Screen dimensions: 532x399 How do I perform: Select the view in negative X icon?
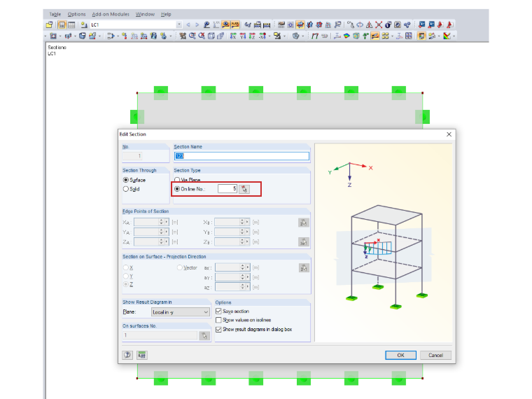(262, 36)
